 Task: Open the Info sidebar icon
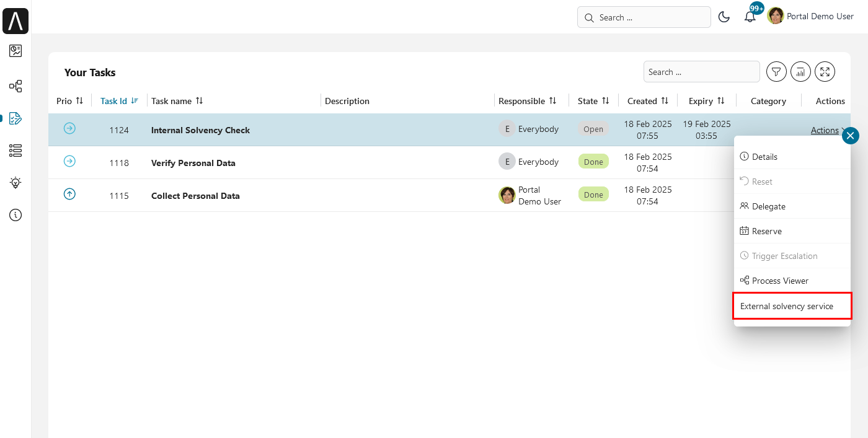point(15,215)
